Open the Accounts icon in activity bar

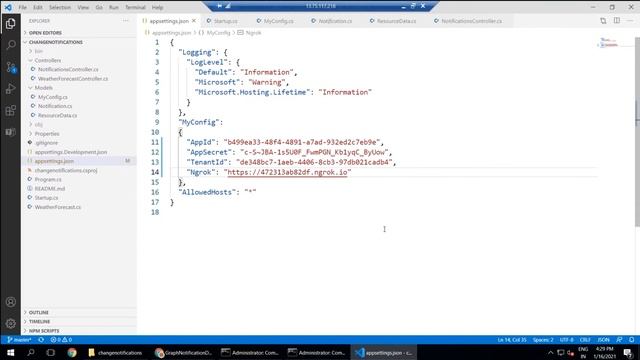tap(11, 302)
